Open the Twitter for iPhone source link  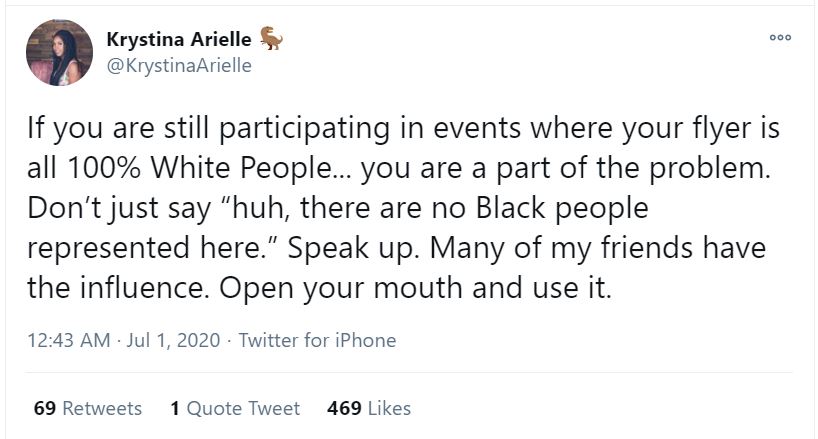click(x=317, y=340)
